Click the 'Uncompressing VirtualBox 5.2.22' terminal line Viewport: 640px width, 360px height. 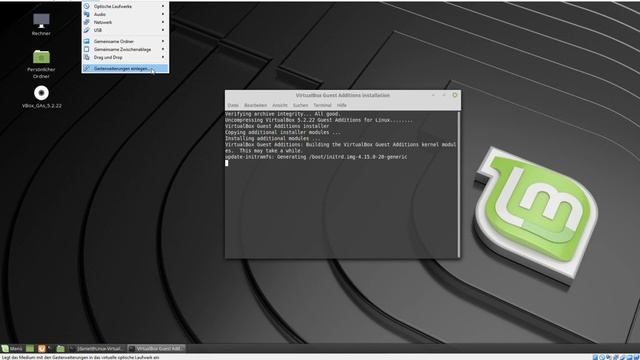click(x=319, y=120)
